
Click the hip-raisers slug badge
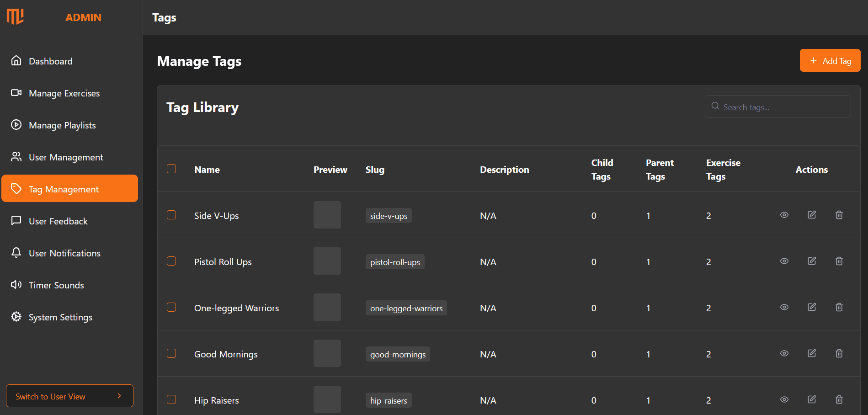point(389,400)
